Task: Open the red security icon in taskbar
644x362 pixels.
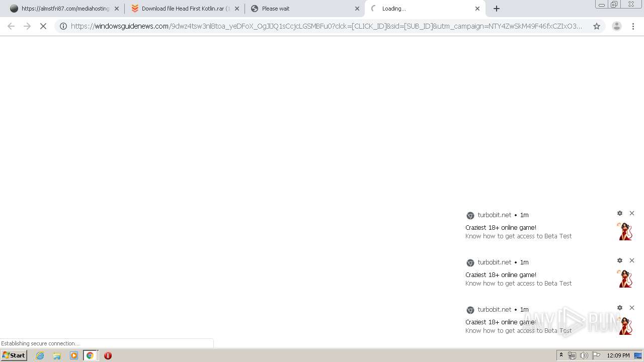Action: pyautogui.click(x=108, y=355)
